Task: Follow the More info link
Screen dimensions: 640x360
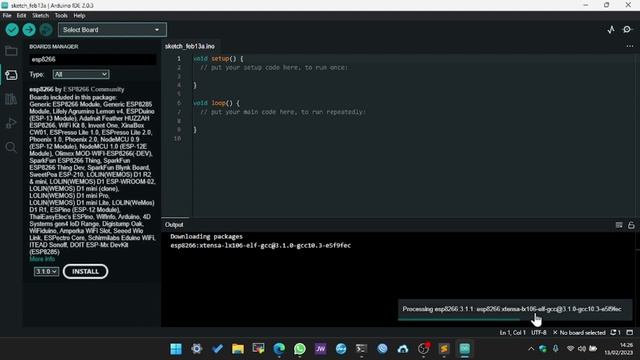Action: point(42,259)
